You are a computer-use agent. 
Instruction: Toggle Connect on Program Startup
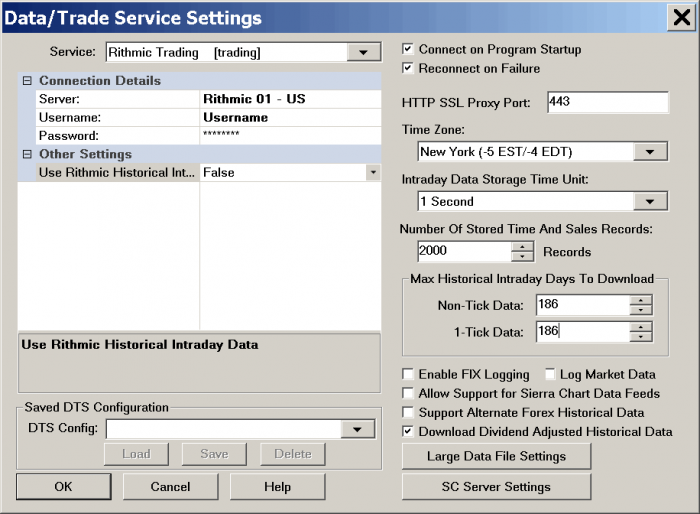tap(408, 49)
